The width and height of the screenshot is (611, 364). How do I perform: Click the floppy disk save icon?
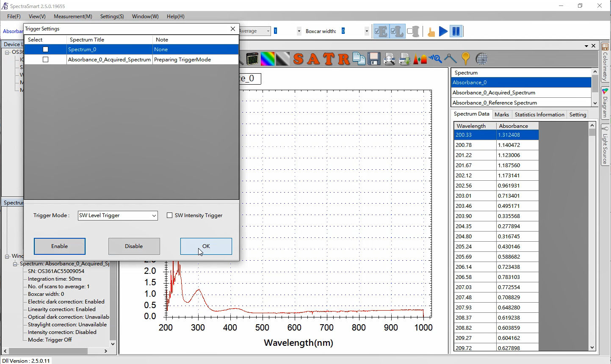[x=374, y=59]
